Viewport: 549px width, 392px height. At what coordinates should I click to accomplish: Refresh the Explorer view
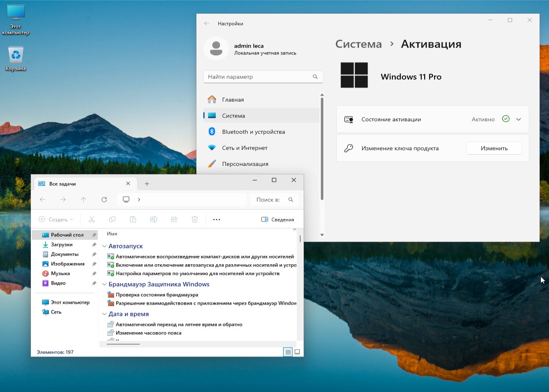[104, 200]
